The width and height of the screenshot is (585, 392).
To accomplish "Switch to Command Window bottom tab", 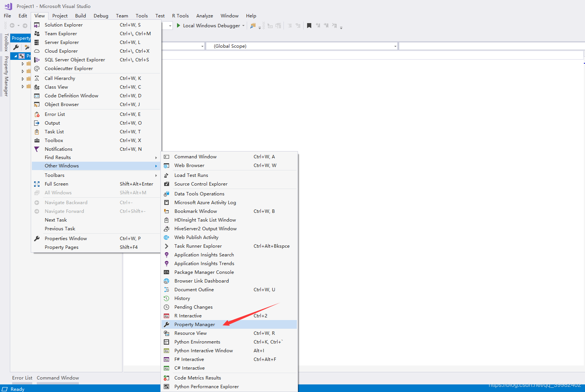I will coord(58,378).
